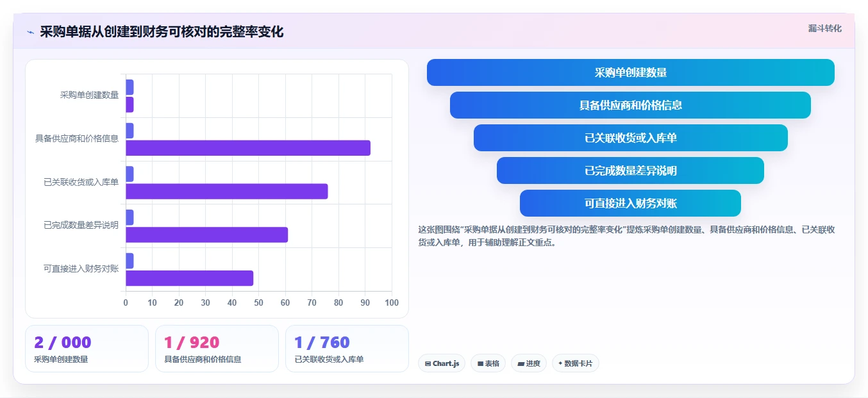This screenshot has height=398, width=868.
Task: Click the 数据卡片 tag chip
Action: 576,363
